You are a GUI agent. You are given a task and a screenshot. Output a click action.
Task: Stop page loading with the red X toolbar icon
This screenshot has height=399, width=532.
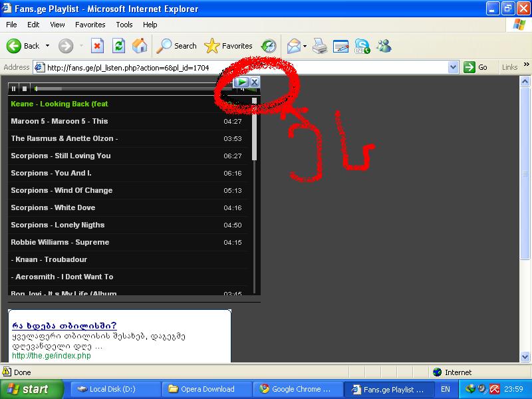tap(97, 46)
